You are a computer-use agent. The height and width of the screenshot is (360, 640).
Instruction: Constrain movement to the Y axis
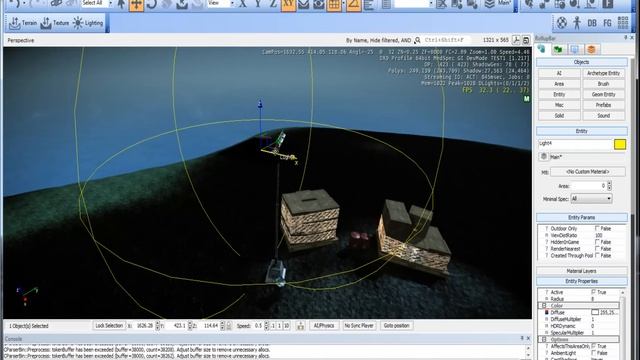point(258,4)
